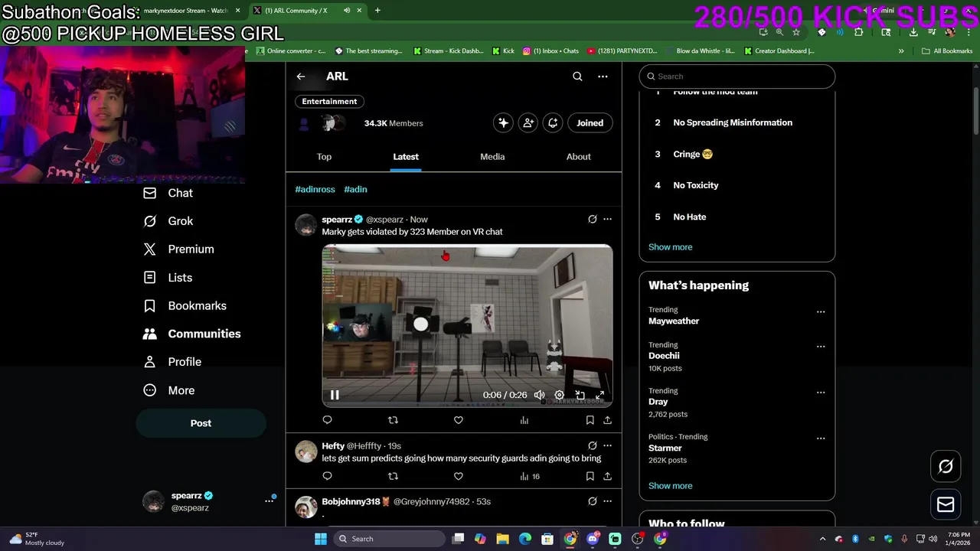Open Chat in the left sidebar
980x551 pixels.
[x=168, y=193]
